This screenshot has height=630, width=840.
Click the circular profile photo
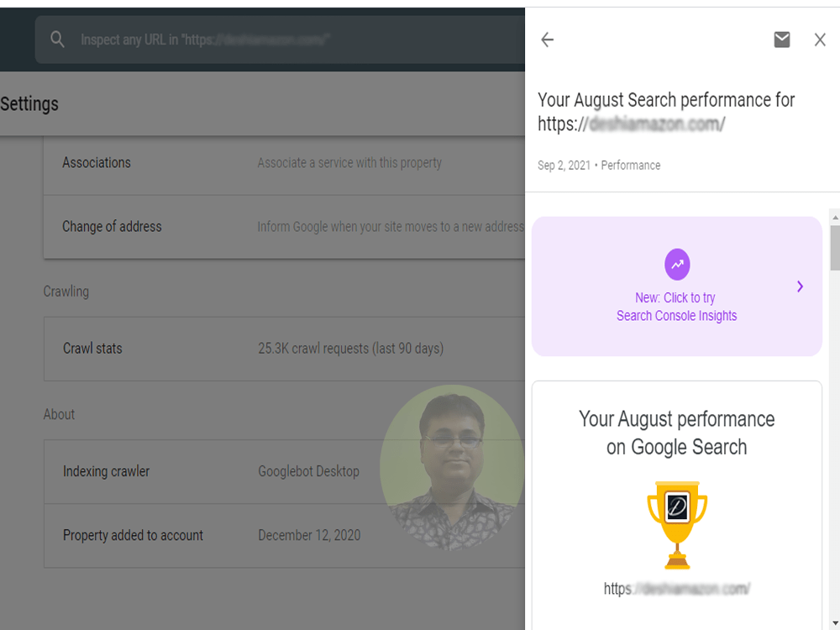(x=452, y=468)
